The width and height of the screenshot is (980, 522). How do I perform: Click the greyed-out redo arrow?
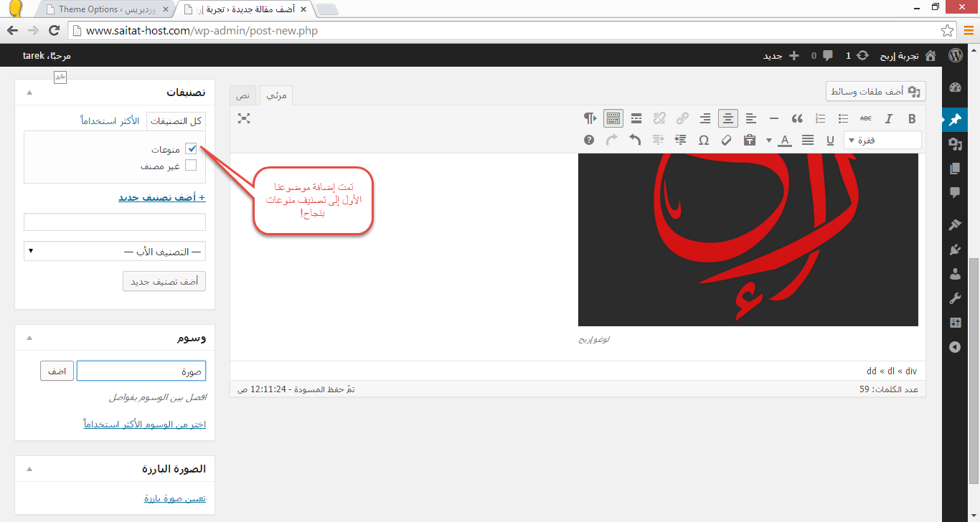(612, 140)
